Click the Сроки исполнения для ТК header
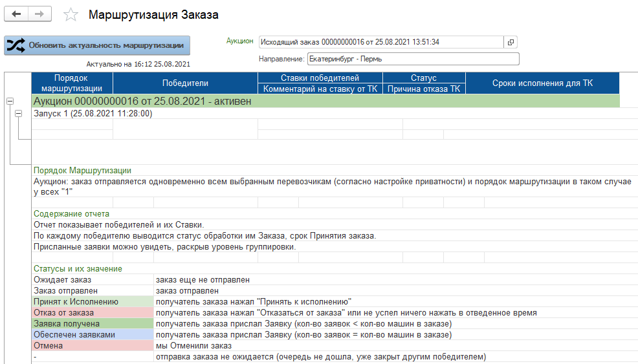The image size is (638, 364). (x=542, y=83)
